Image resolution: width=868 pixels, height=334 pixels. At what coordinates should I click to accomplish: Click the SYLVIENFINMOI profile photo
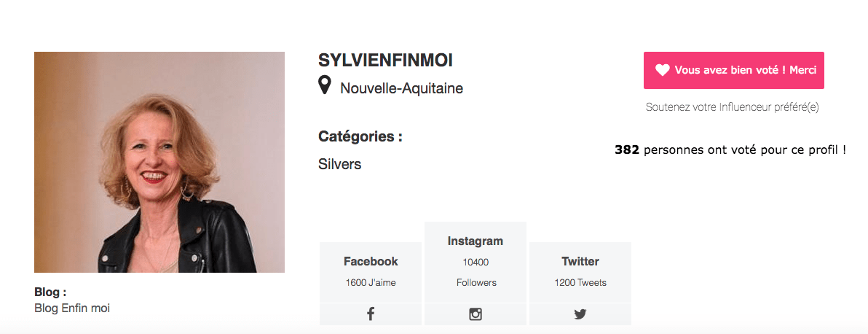coord(159,162)
